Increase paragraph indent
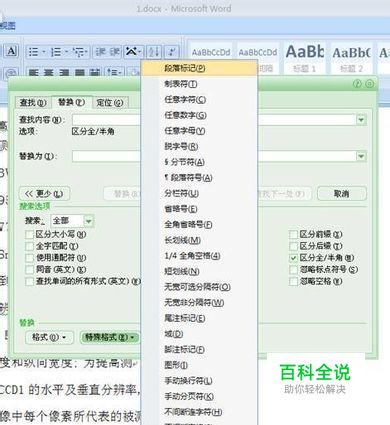This screenshot has height=425, width=390. [x=114, y=52]
